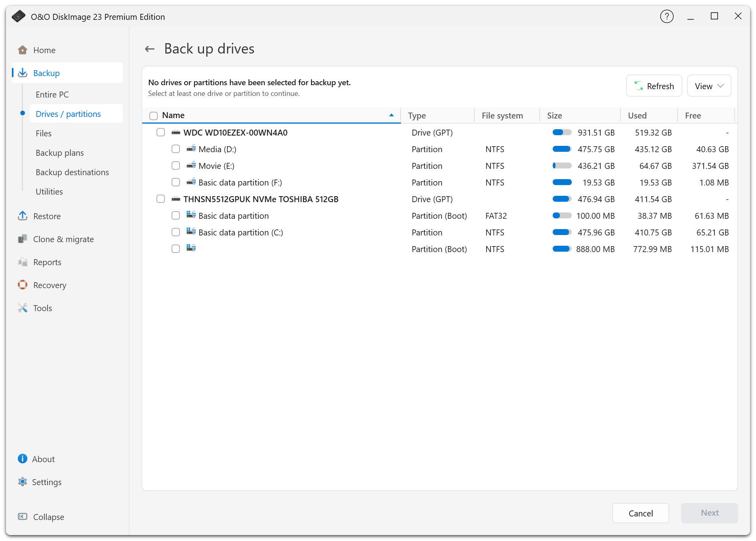Click the Collapse sidebar icon
Image resolution: width=756 pixels, height=541 pixels.
23,517
